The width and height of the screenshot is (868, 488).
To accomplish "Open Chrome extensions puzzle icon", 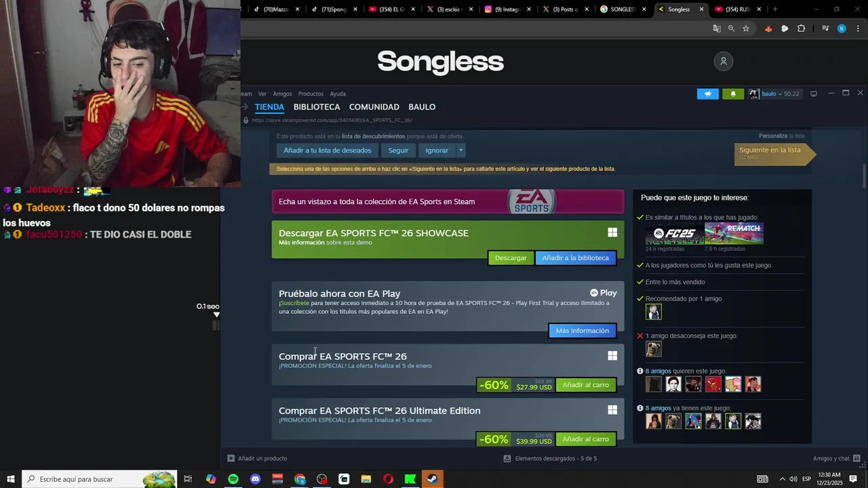I will tap(802, 28).
